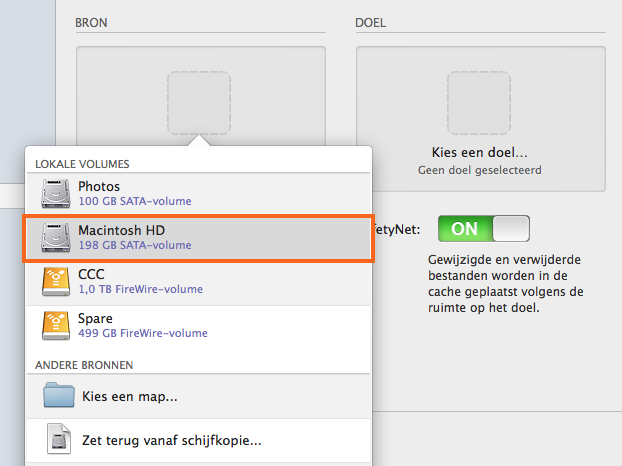This screenshot has width=622, height=466.
Task: Click the LOKALE VOLUMES section header
Action: [x=82, y=164]
